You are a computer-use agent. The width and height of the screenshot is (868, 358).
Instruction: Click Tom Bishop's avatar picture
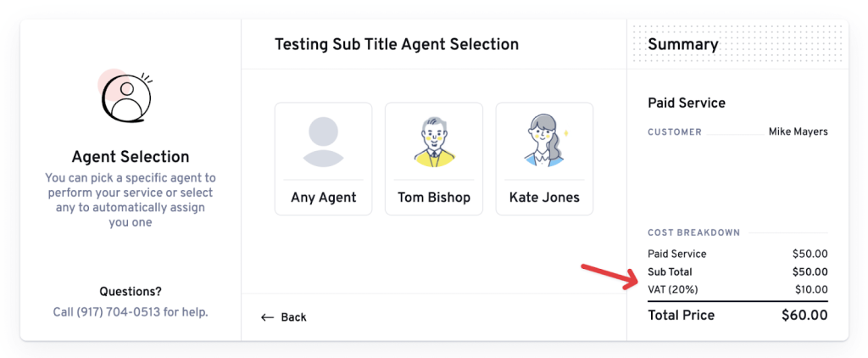coord(433,142)
